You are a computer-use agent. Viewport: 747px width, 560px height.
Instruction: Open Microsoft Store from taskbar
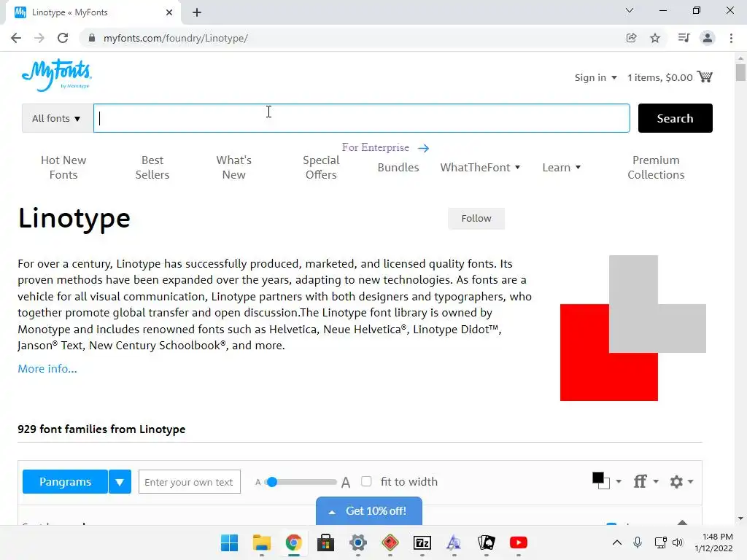326,542
